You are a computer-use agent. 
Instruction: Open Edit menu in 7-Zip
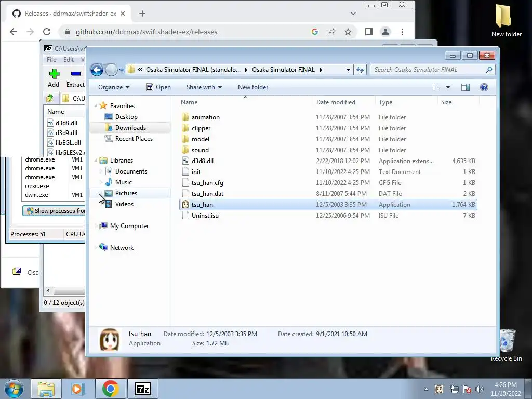tap(69, 59)
